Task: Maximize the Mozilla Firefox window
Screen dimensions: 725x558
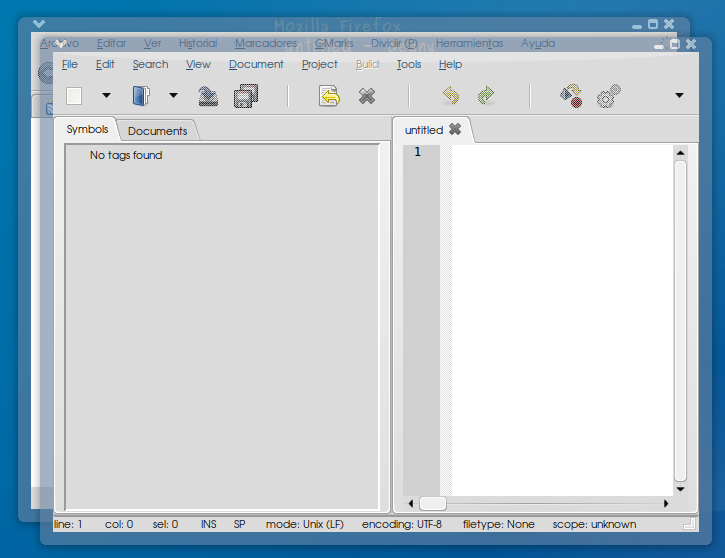Action: tap(653, 24)
